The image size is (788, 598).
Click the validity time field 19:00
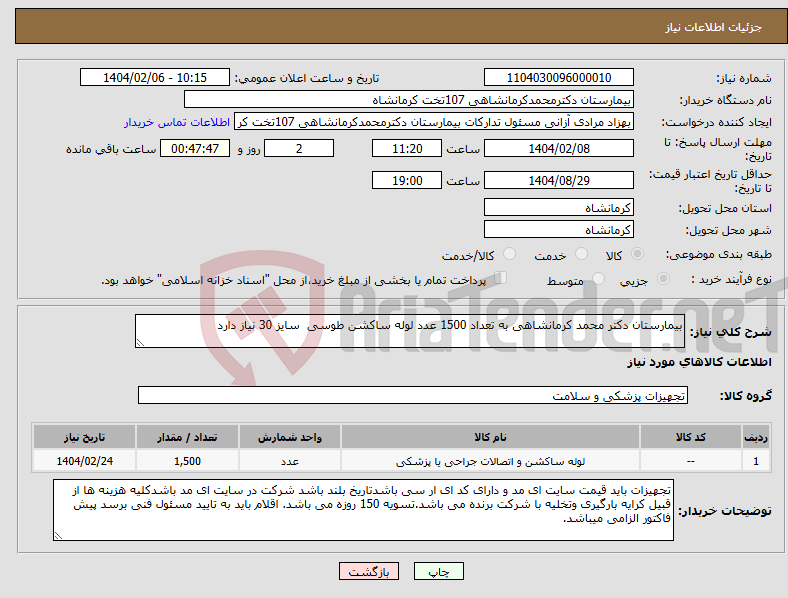click(407, 180)
